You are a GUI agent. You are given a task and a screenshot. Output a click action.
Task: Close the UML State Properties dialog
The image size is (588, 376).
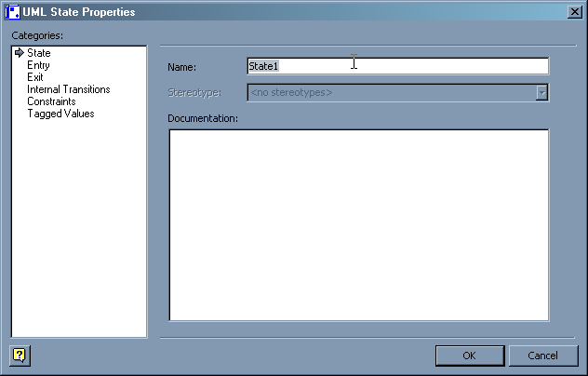click(x=574, y=11)
